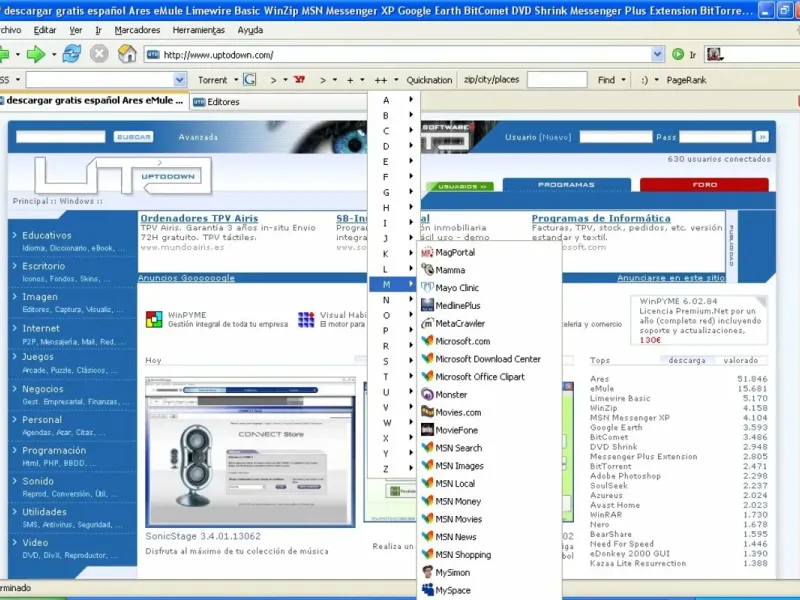800x600 pixels.
Task: Choose Microsoft Download Center entry
Action: [489, 359]
